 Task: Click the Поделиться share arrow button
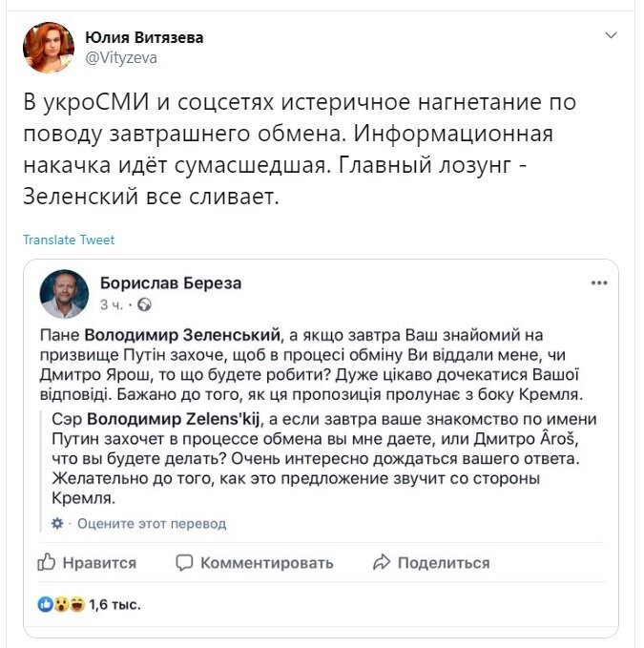[431, 563]
